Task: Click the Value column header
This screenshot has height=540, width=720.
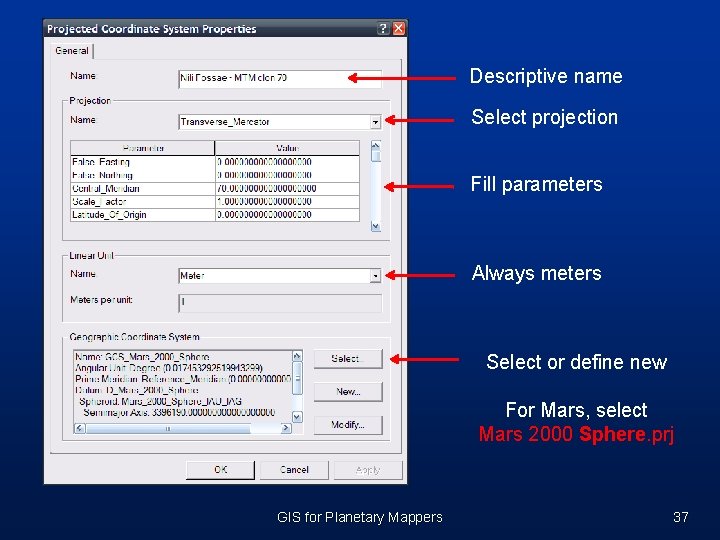Action: (x=287, y=148)
